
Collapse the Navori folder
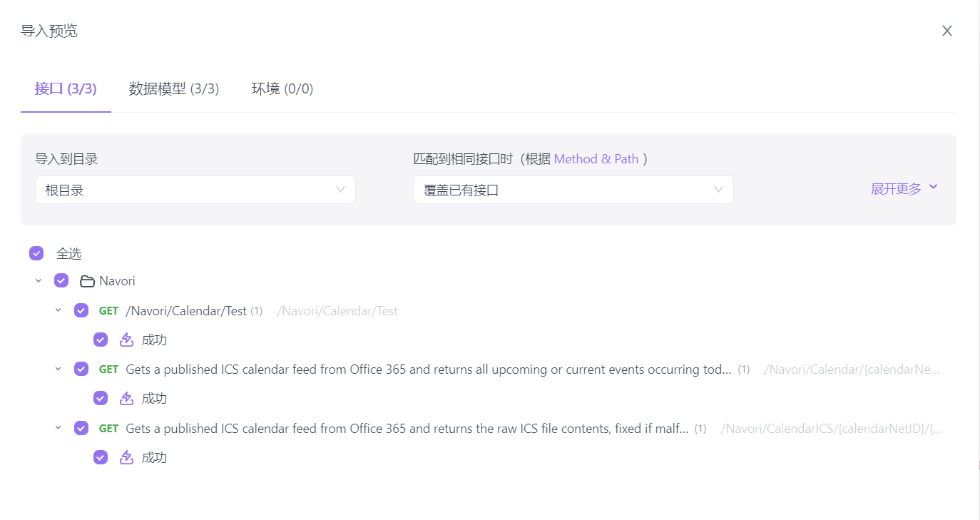(39, 281)
